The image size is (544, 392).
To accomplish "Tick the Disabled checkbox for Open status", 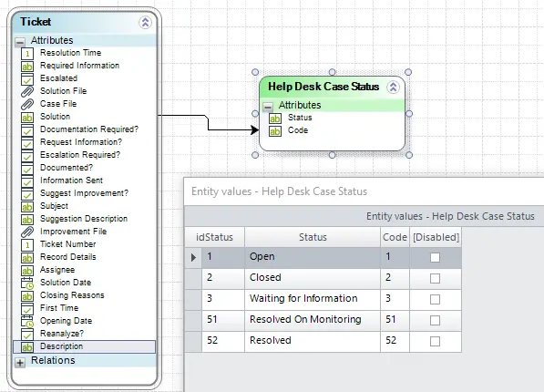I will click(435, 257).
